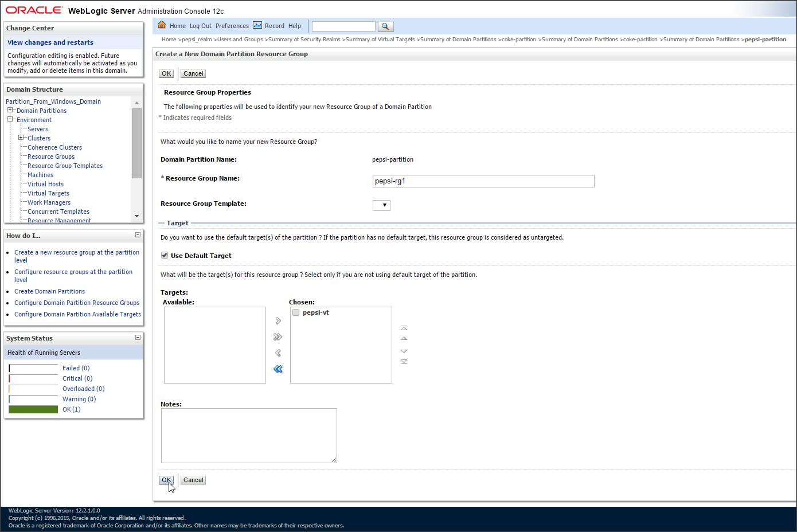Open View changes and restarts link
This screenshot has width=797, height=532.
point(50,42)
